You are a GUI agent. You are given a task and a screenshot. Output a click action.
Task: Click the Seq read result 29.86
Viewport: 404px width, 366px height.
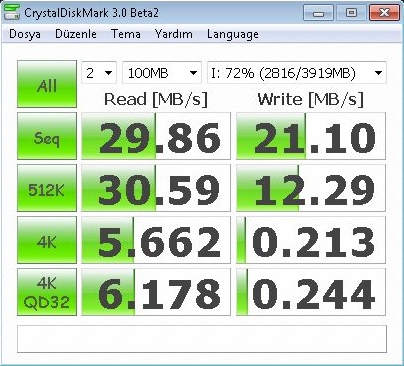[156, 136]
